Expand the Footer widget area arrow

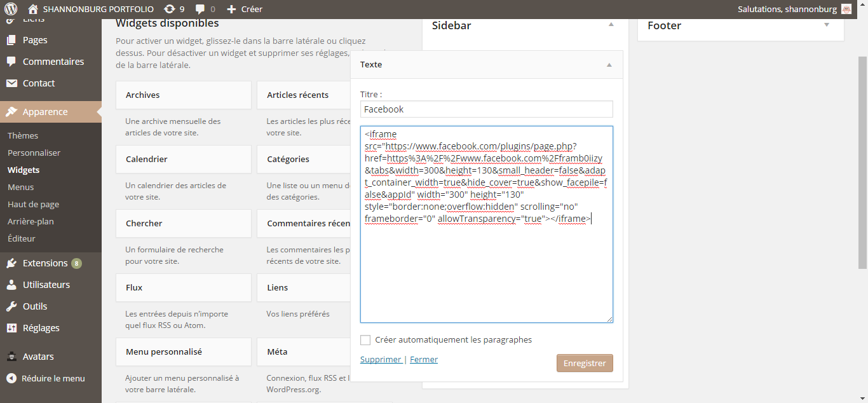tap(827, 25)
